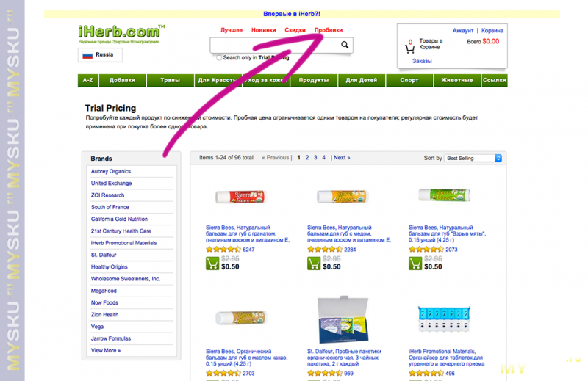Go to results page 2
This screenshot has height=381, width=588.
pos(306,158)
